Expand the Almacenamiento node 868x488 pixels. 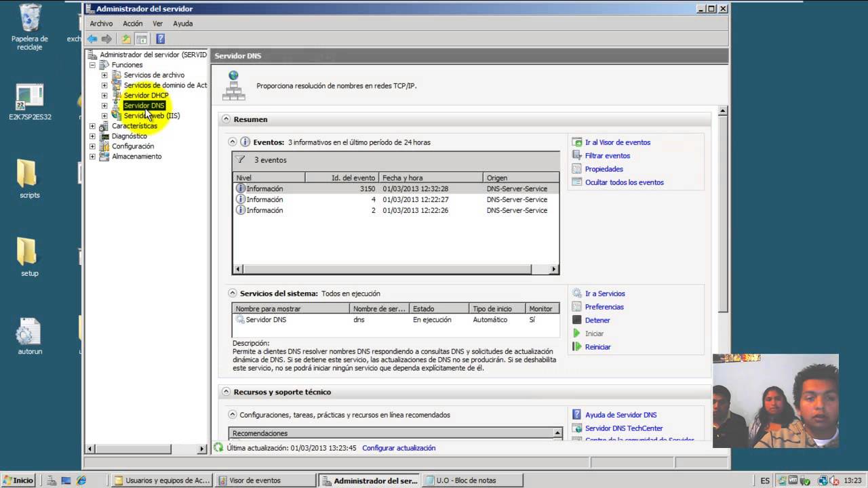pyautogui.click(x=92, y=157)
